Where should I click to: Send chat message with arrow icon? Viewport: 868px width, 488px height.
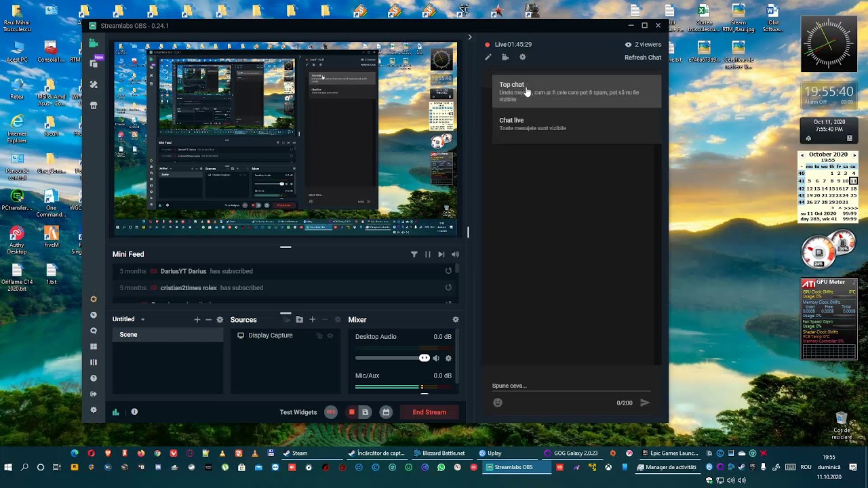coord(645,403)
